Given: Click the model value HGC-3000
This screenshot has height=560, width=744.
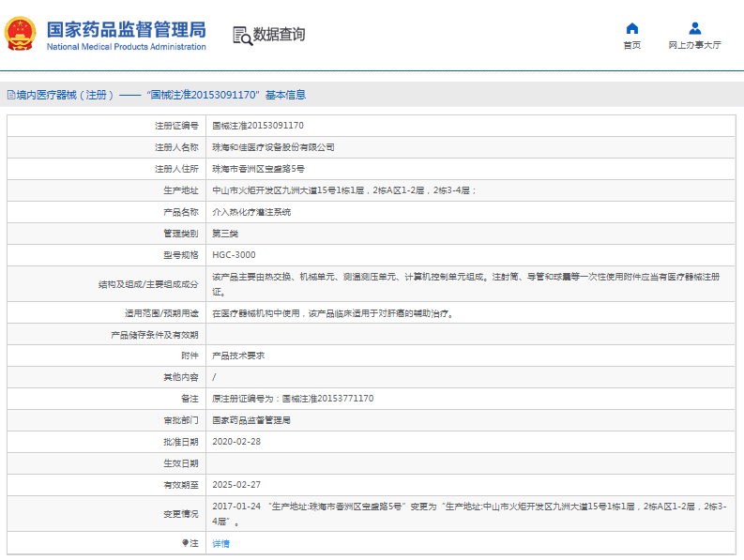Looking at the screenshot, I should pyautogui.click(x=234, y=254).
